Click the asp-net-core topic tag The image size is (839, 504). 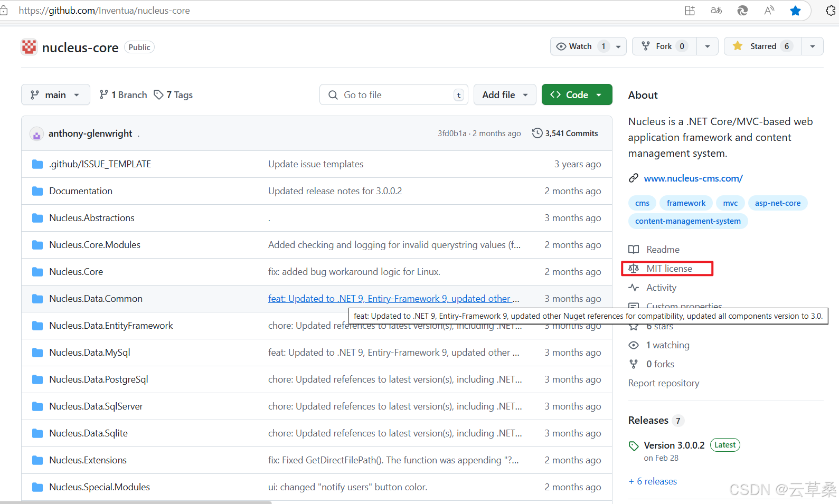click(x=778, y=203)
